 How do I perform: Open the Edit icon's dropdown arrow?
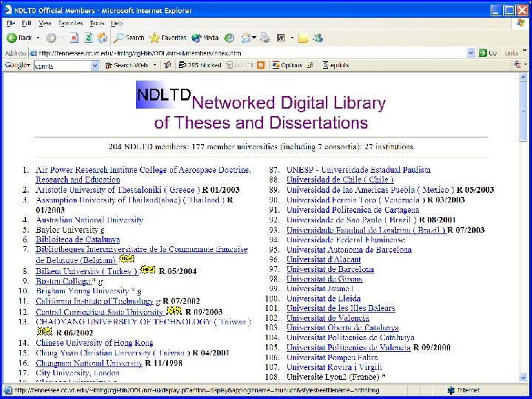click(292, 38)
